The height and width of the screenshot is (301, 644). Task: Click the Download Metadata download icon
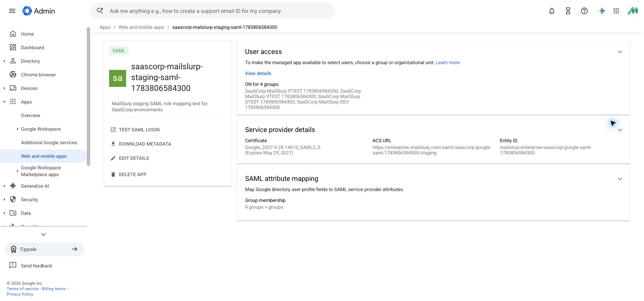click(113, 144)
